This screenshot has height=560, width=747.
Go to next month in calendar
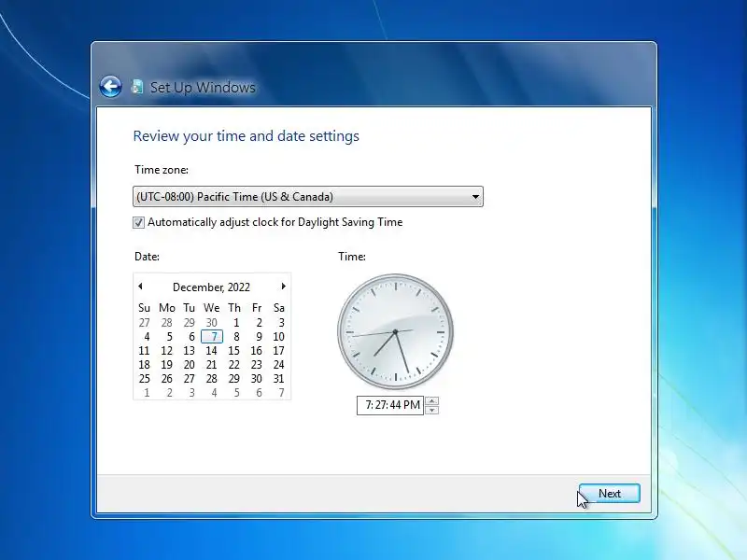tap(284, 287)
